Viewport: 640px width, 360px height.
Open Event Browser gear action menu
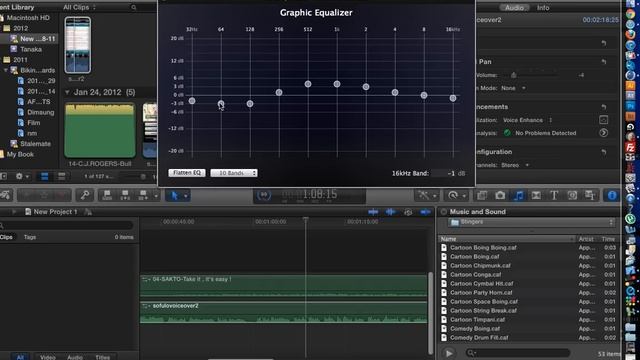coord(22,176)
